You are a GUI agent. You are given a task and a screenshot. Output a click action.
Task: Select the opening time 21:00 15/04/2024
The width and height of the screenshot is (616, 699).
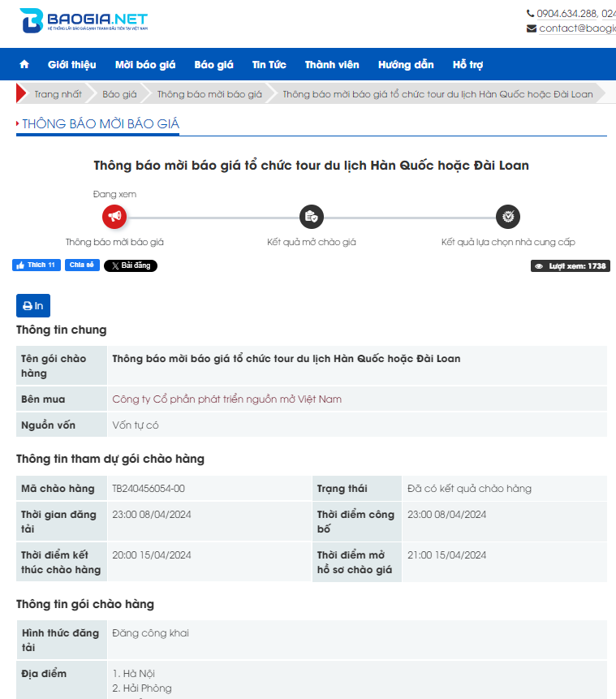point(446,555)
